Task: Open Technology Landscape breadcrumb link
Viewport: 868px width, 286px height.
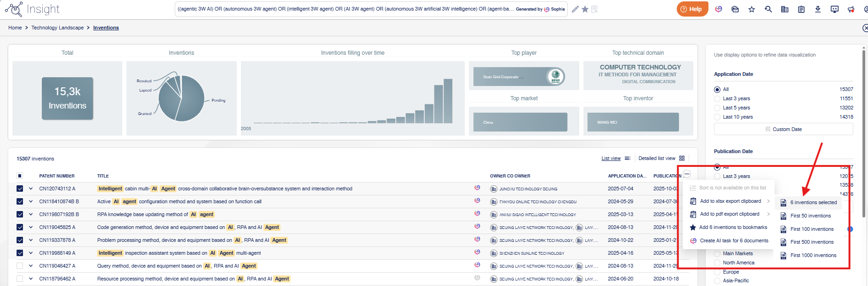Action: (57, 28)
